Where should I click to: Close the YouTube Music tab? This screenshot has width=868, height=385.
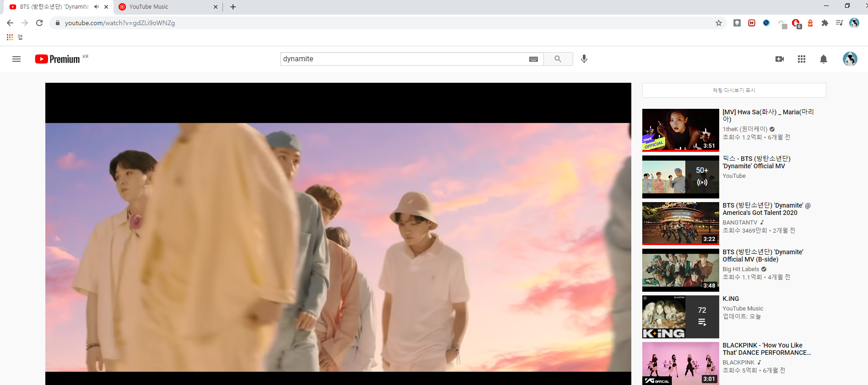216,7
